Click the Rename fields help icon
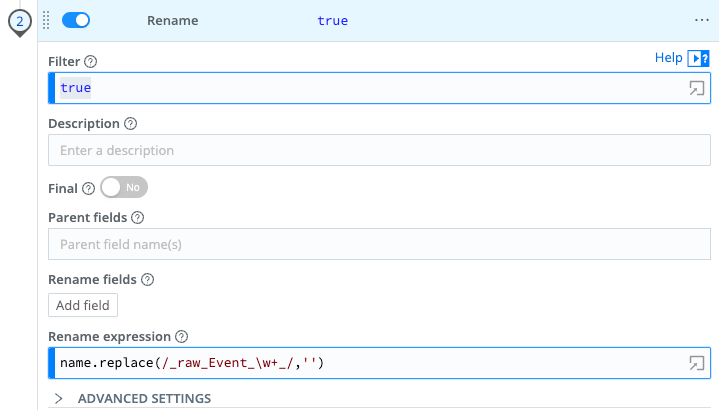This screenshot has width=719, height=410. pos(147,280)
